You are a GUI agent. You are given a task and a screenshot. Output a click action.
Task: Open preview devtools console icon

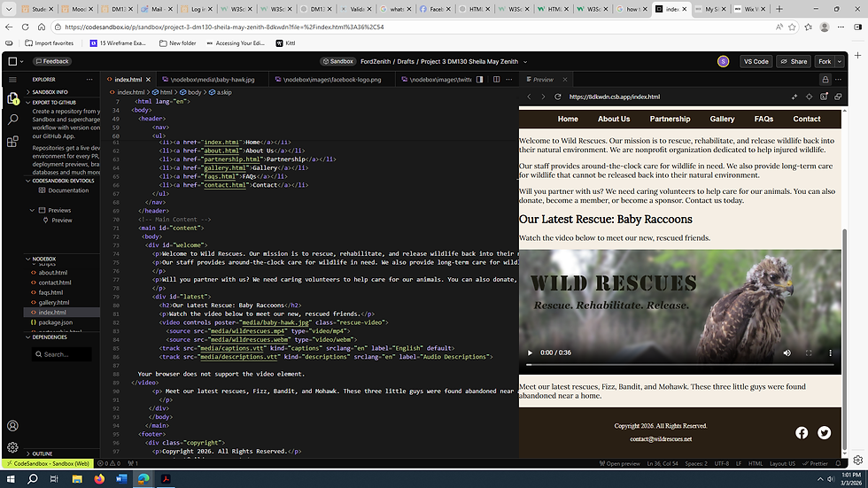824,97
